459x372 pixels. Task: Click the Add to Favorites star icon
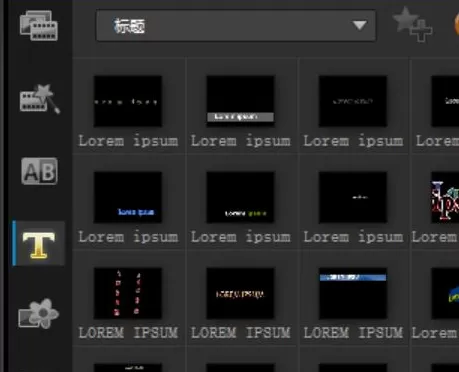(412, 25)
